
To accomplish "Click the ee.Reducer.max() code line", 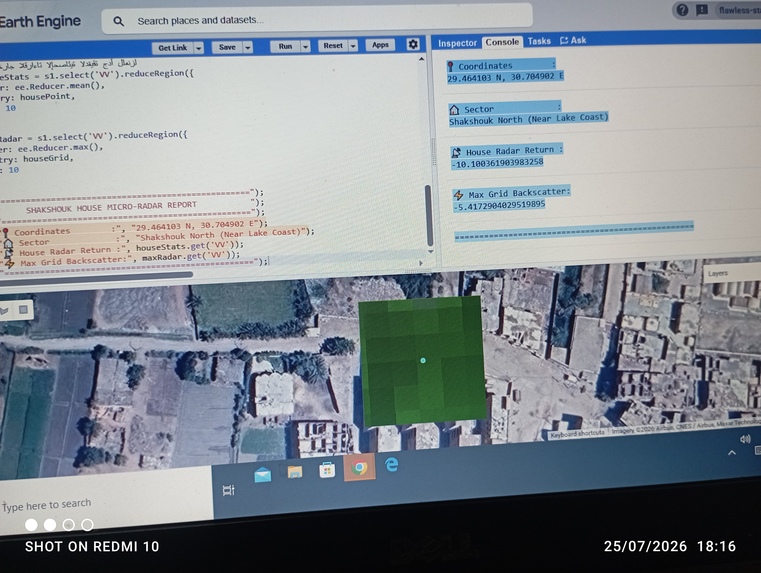I will point(51,148).
